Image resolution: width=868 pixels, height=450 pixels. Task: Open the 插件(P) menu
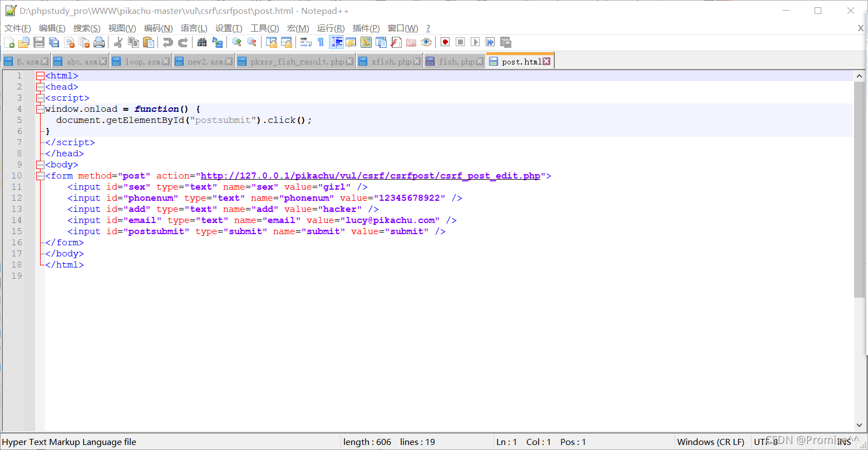click(366, 28)
